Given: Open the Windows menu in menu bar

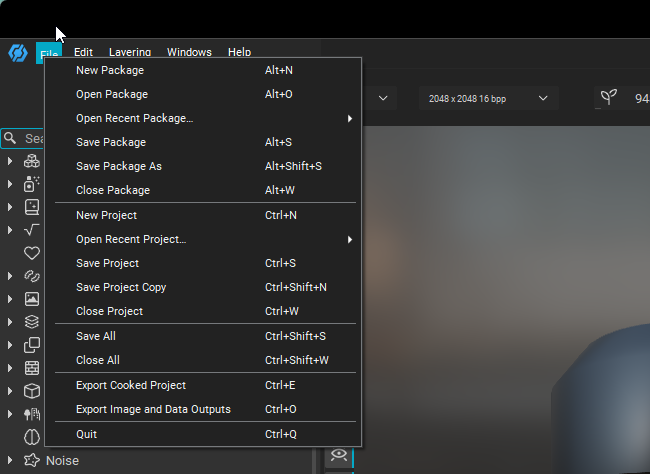Looking at the screenshot, I should [189, 52].
